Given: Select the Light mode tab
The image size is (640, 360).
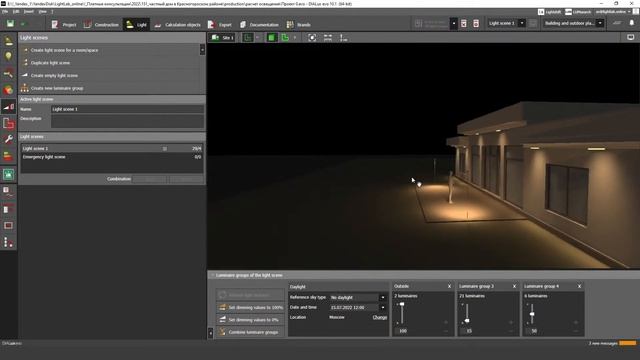Looking at the screenshot, I should 136,24.
